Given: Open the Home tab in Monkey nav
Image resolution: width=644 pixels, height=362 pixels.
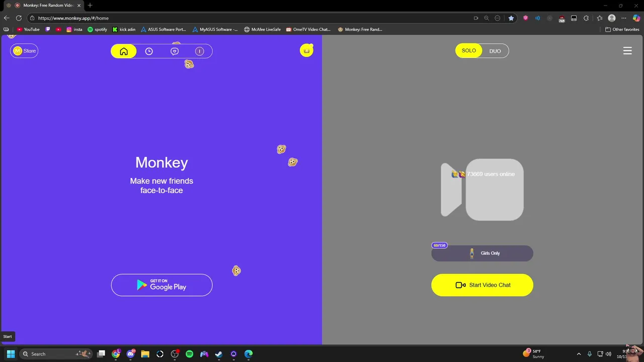Looking at the screenshot, I should (124, 51).
